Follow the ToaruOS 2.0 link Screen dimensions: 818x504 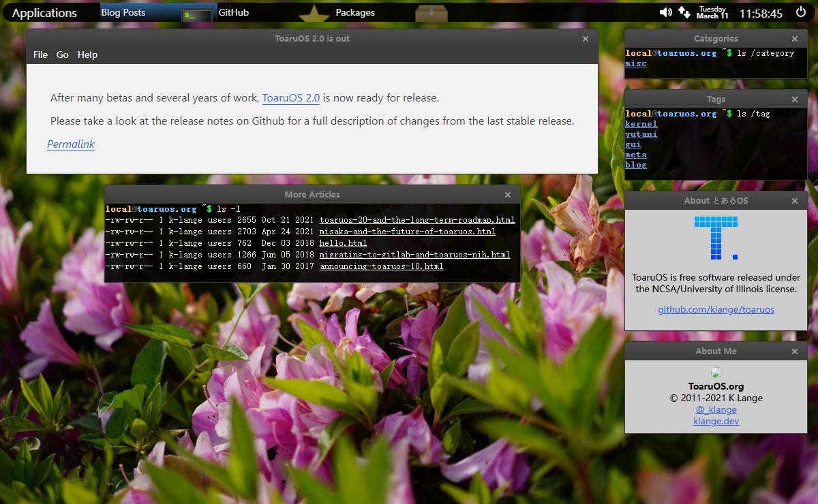(291, 98)
